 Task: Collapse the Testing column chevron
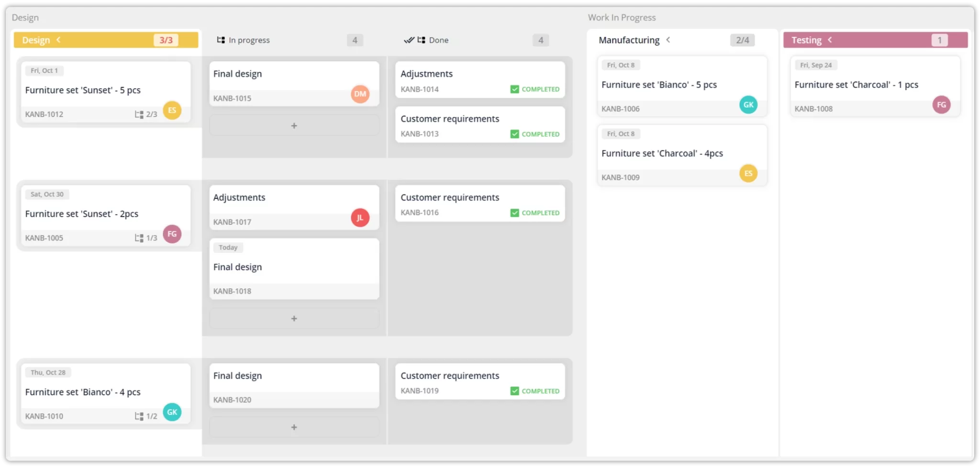830,40
